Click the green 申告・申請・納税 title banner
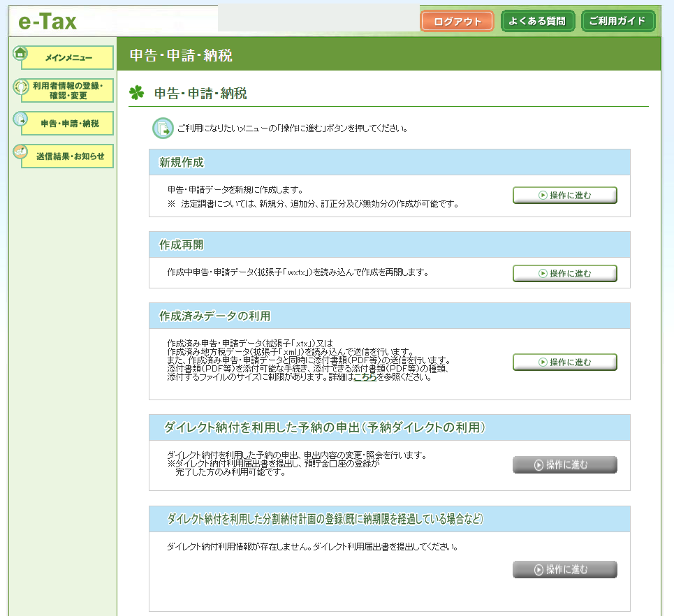The width and height of the screenshot is (674, 616). pyautogui.click(x=388, y=54)
